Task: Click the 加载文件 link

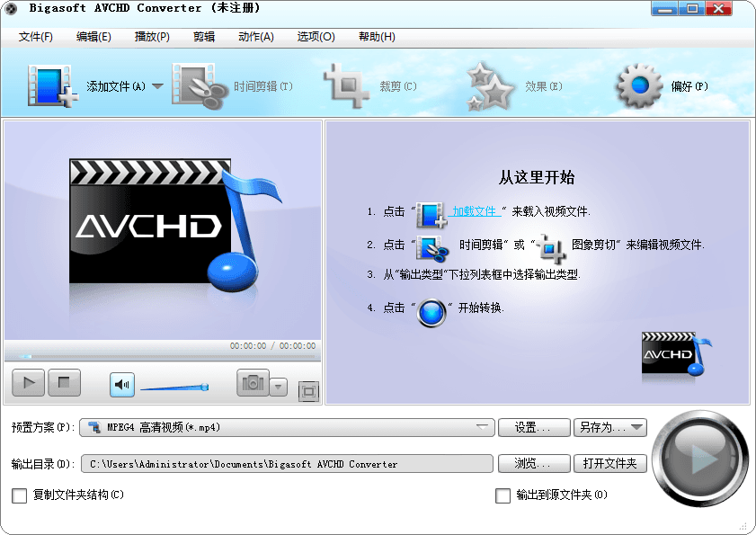Action: click(x=476, y=212)
